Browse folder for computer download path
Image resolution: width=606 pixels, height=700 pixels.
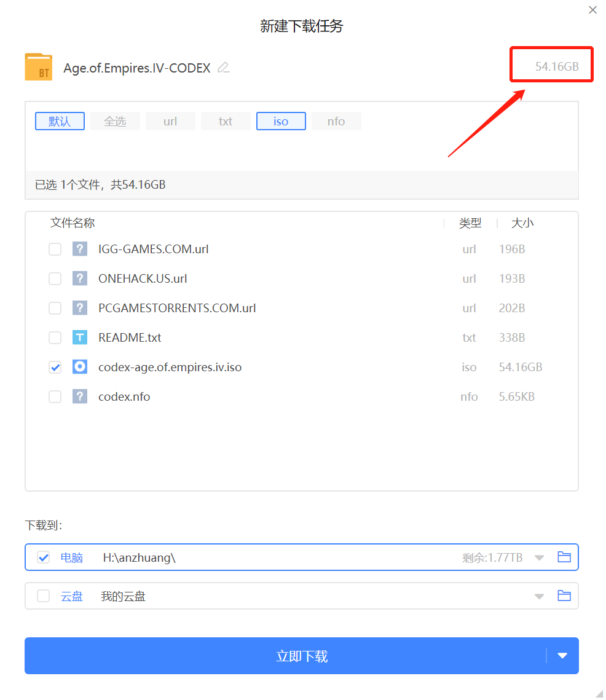coord(564,557)
